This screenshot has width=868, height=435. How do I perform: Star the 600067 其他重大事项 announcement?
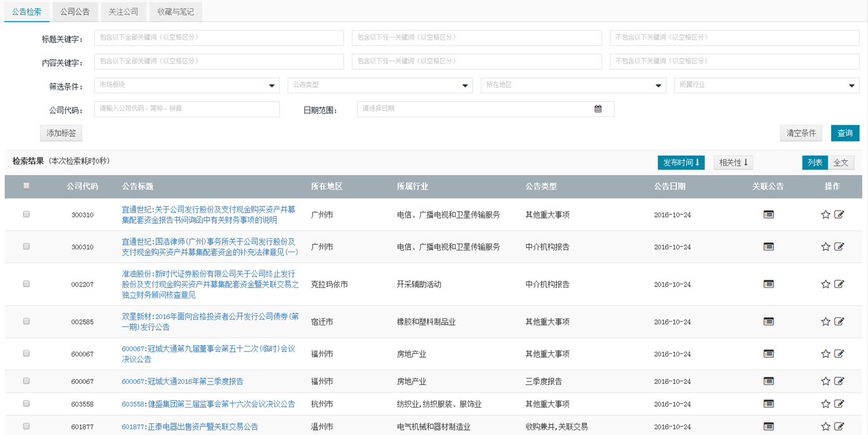click(x=826, y=354)
